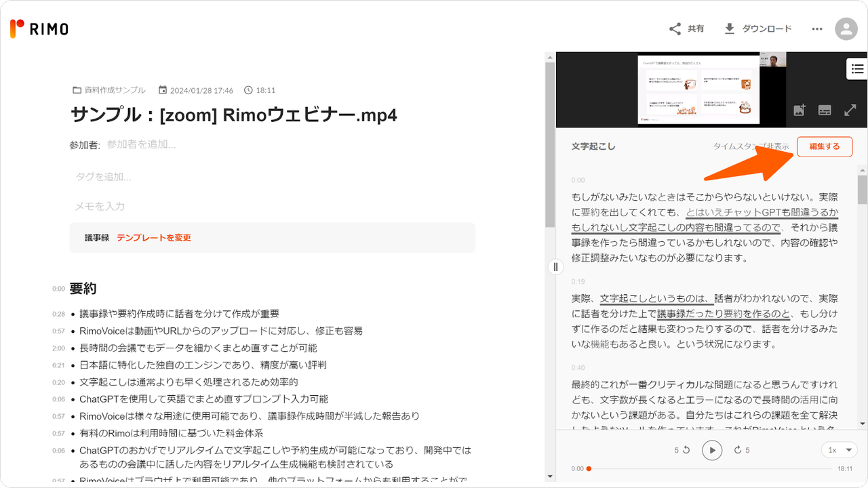Open the user profile avatar
Image resolution: width=868 pixels, height=488 pixels.
coord(846,28)
